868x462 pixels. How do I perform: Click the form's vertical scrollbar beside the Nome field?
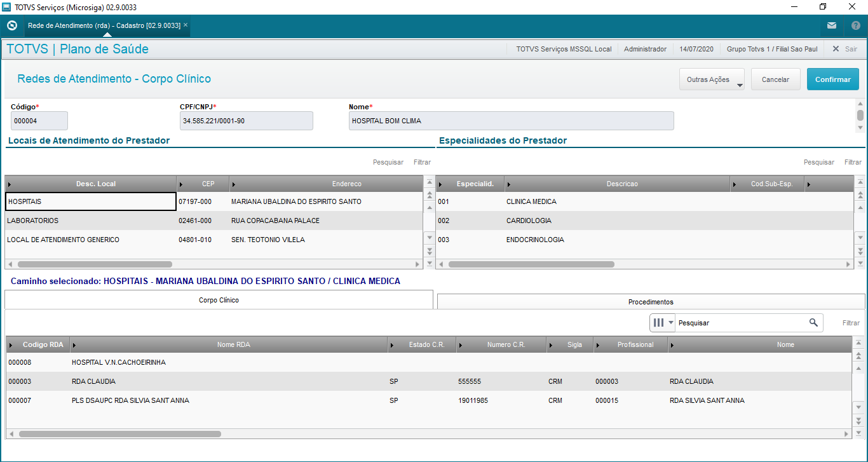click(860, 115)
